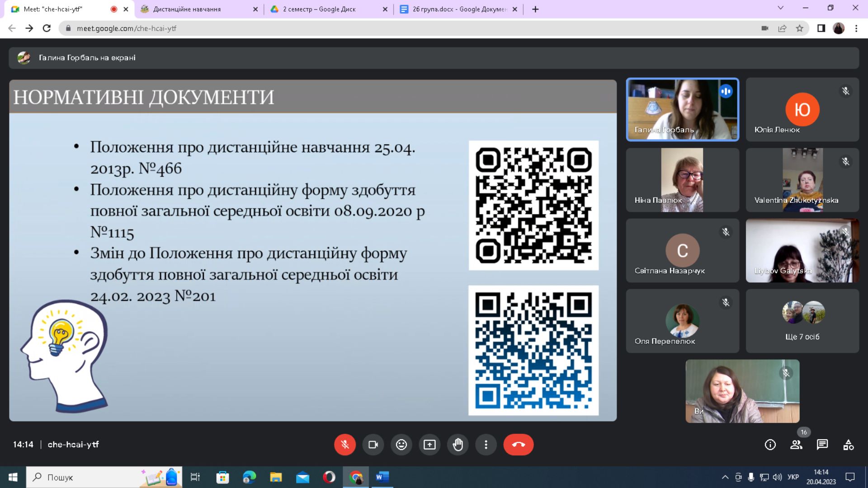Open more options three-dot menu in Meet
The height and width of the screenshot is (488, 868).
point(486,445)
